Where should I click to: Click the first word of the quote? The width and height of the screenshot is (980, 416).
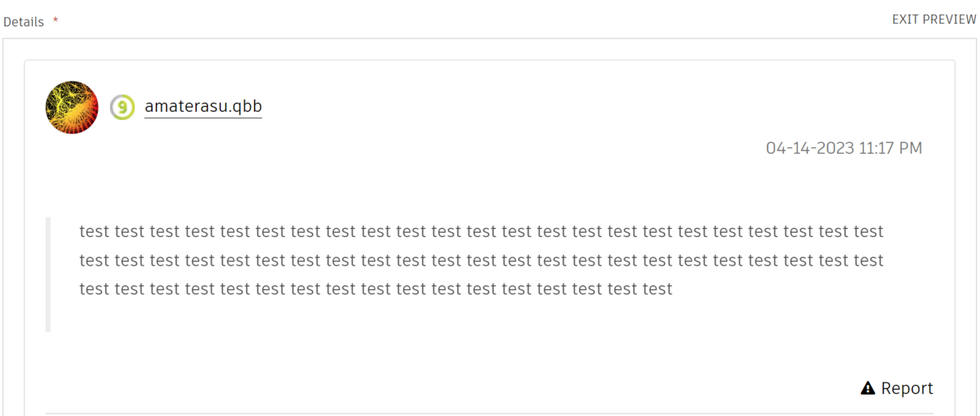coord(94,232)
